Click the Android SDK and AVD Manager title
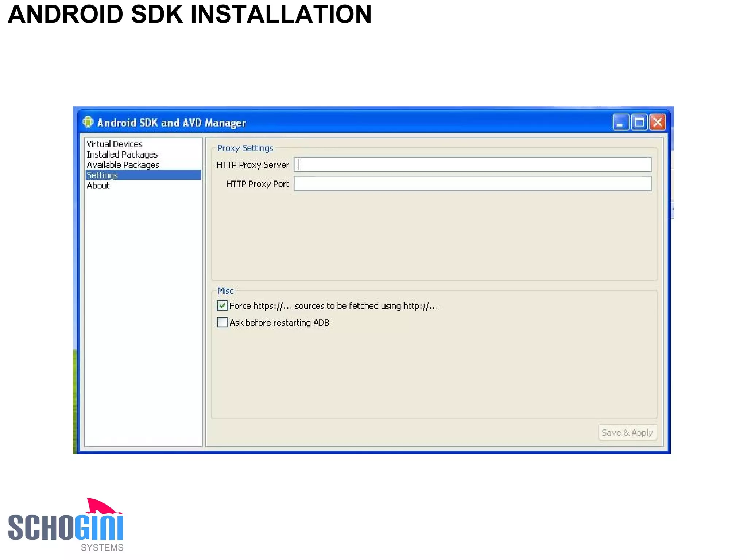Viewport: 747px width, 560px height. (171, 123)
